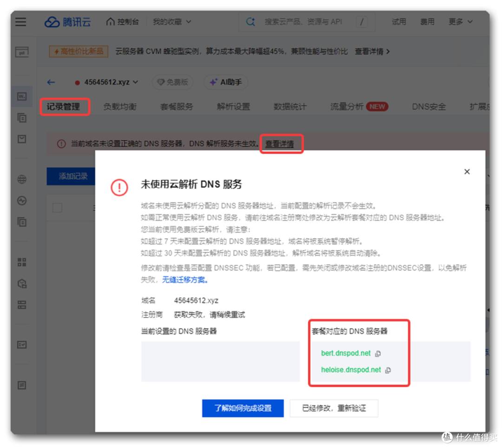The width and height of the screenshot is (502, 448).
Task: Click the 了解如何完成设置 button
Action: (x=243, y=408)
